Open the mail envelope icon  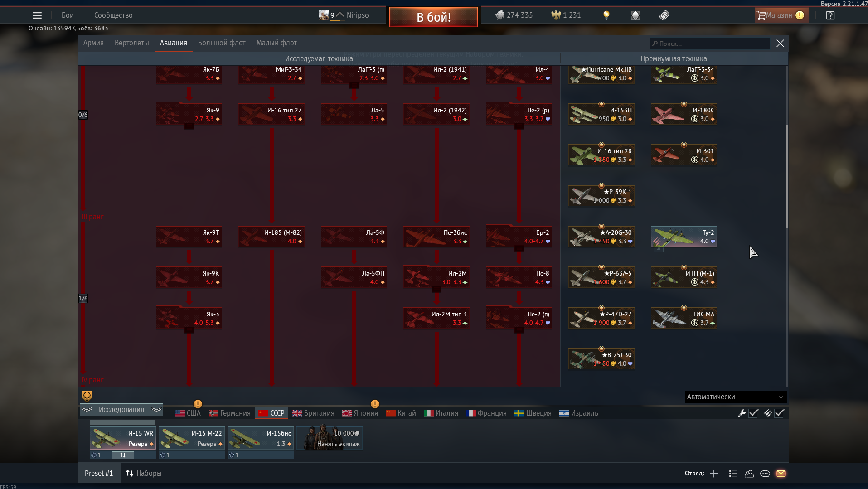(x=781, y=474)
